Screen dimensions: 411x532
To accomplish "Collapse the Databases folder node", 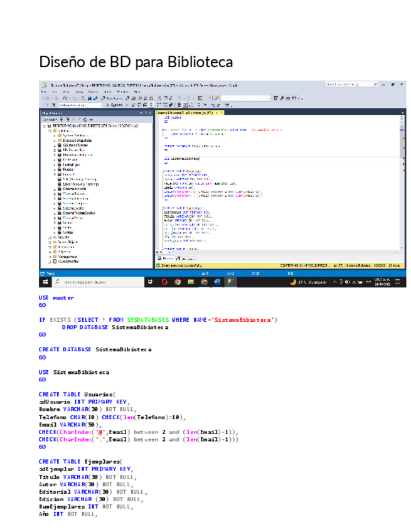I will 48,130.
